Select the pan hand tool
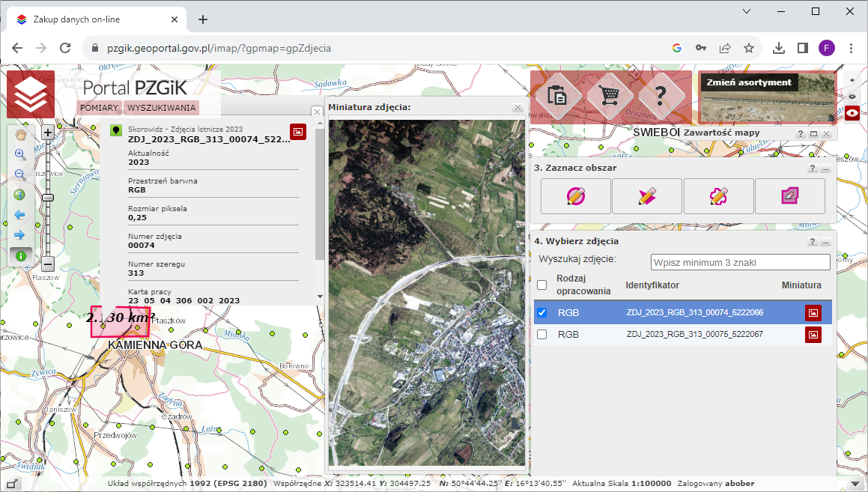868x492 pixels. click(x=20, y=135)
